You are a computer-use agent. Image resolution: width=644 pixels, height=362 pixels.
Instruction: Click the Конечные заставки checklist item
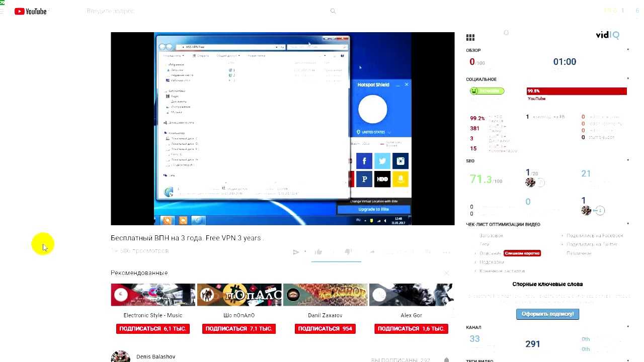click(502, 271)
